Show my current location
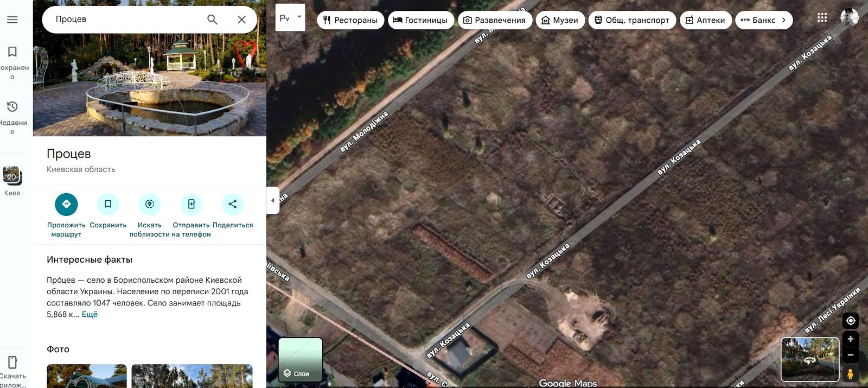868x388 pixels. pos(850,321)
